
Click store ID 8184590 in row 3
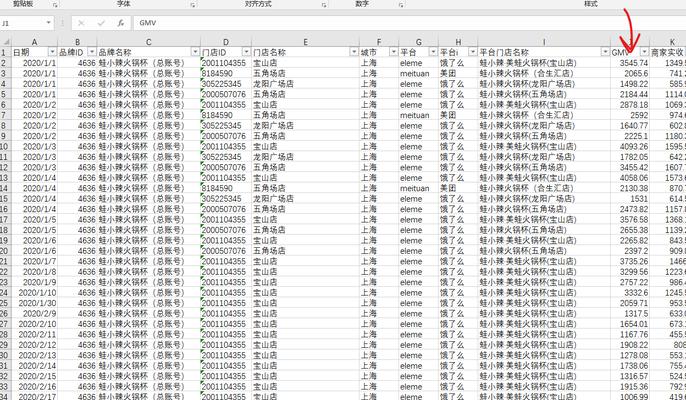[217, 73]
